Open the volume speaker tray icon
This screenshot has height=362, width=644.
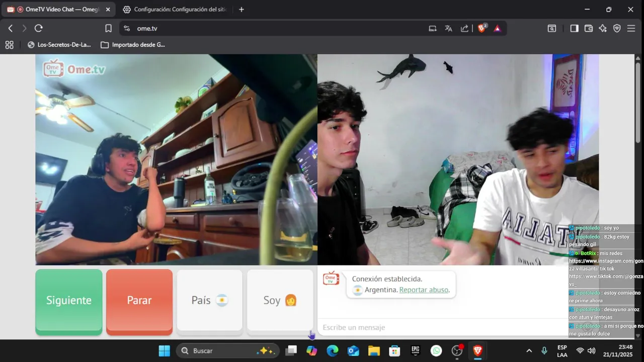click(x=592, y=351)
